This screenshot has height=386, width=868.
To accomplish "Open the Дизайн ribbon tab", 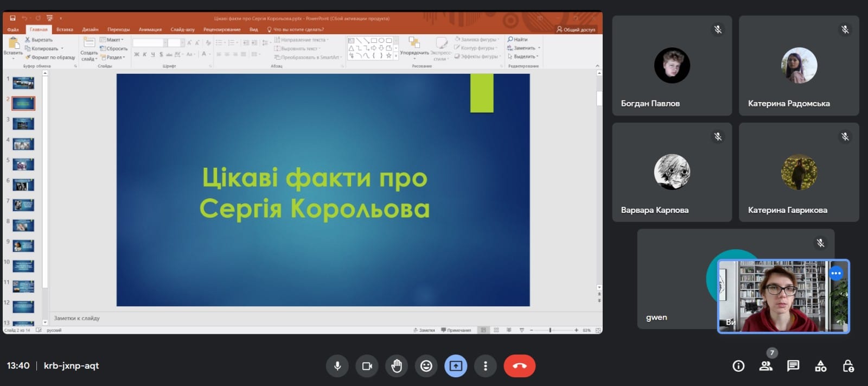I will tap(90, 29).
